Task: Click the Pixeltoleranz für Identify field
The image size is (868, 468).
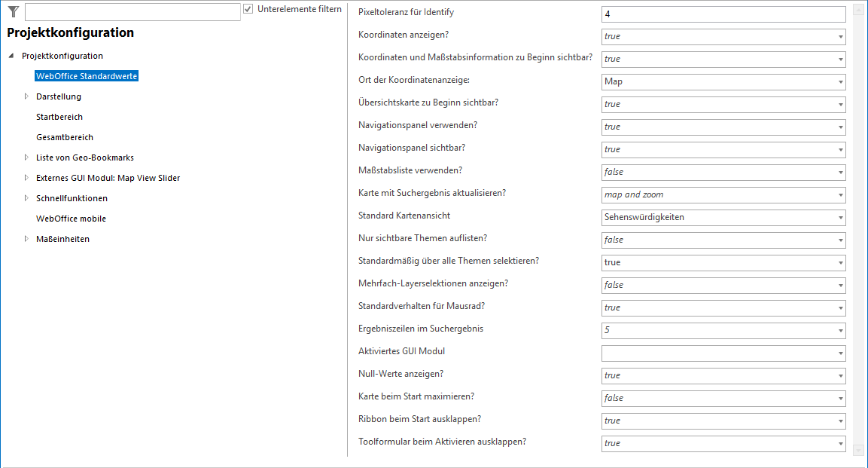Action: point(723,14)
